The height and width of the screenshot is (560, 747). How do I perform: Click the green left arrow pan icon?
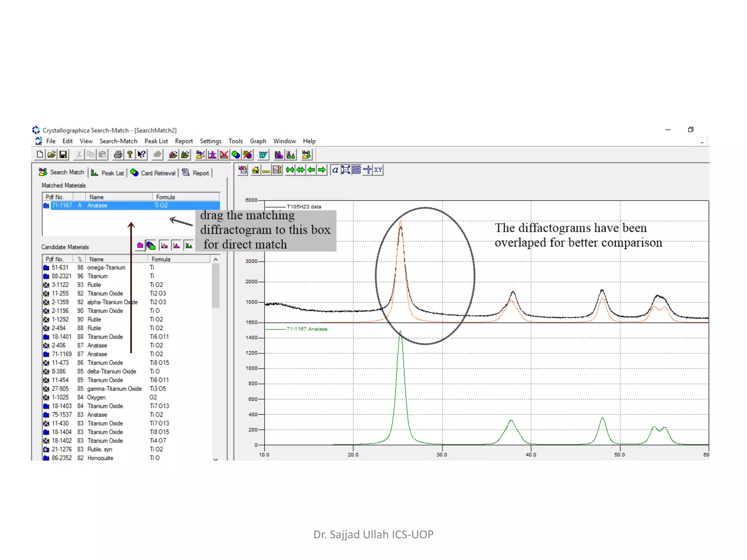(x=311, y=170)
